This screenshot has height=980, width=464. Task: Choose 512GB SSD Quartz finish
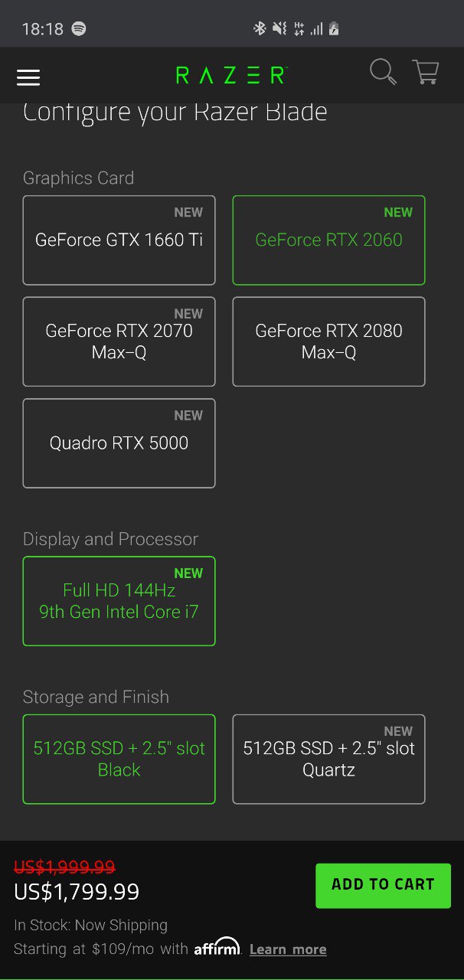tap(328, 759)
